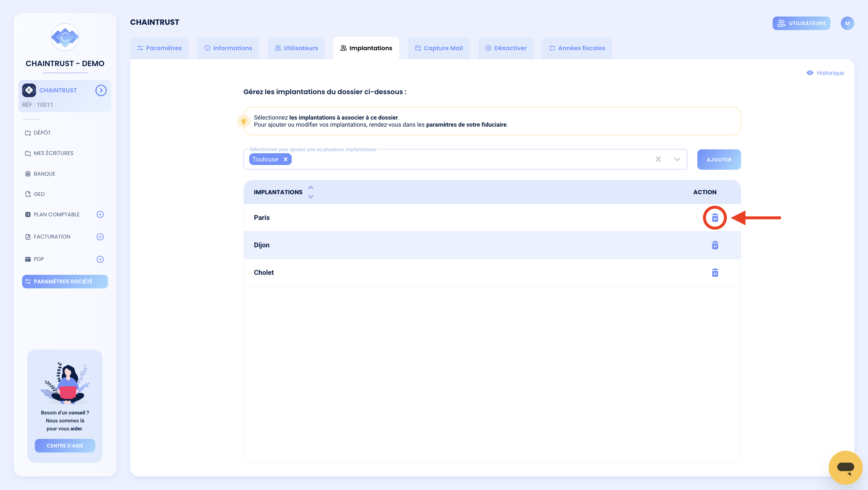This screenshot has height=490, width=868.
Task: Click the ACTION column header
Action: (x=704, y=192)
